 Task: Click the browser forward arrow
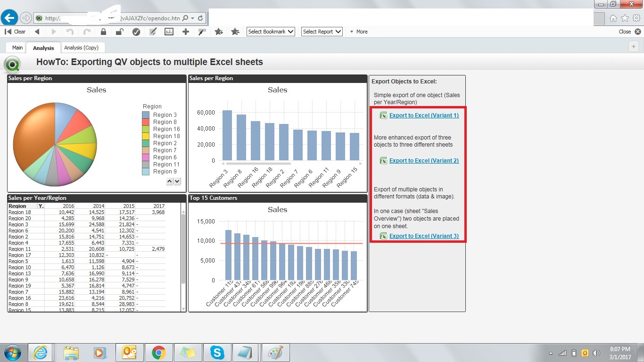point(26,18)
